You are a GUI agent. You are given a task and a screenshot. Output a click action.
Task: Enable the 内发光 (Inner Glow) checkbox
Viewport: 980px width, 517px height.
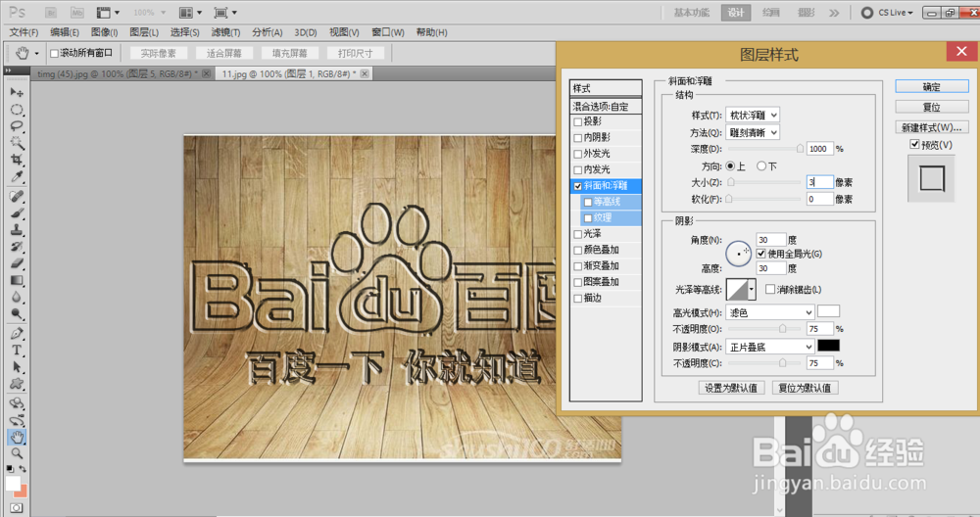click(577, 169)
